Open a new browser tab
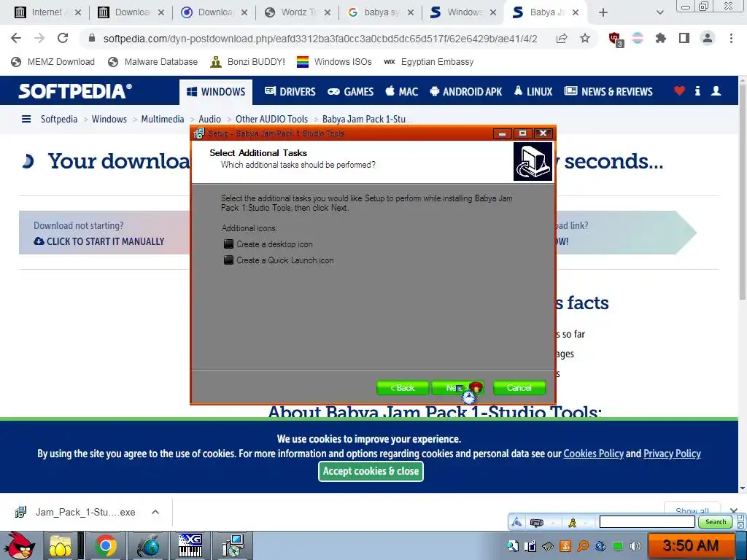 click(x=603, y=12)
